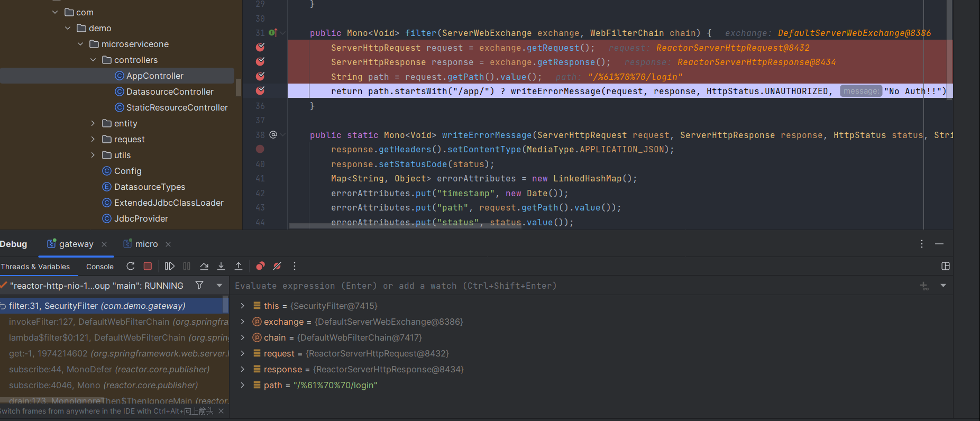
Task: Collapse the controllers folder
Action: click(93, 60)
